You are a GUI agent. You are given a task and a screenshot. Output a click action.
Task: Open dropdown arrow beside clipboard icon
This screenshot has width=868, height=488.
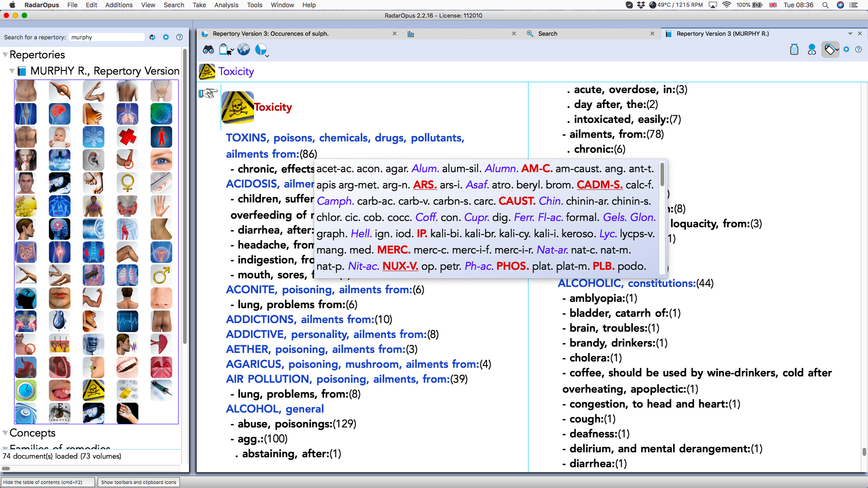coord(232,51)
